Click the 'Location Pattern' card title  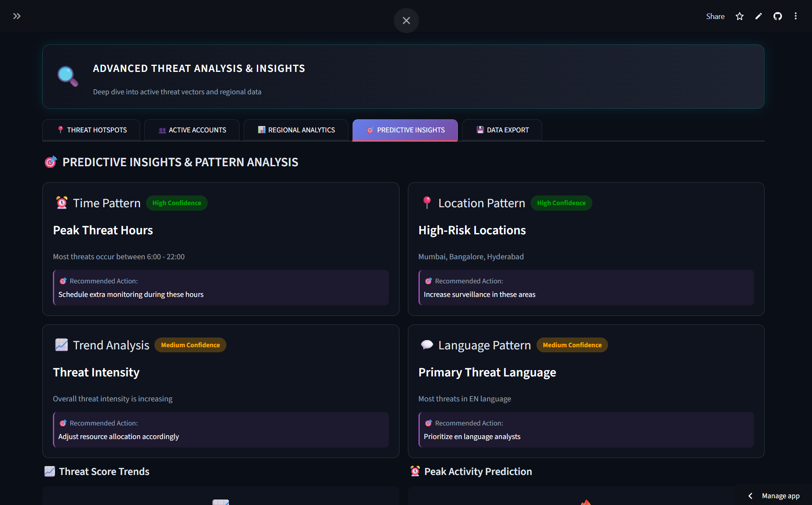482,203
